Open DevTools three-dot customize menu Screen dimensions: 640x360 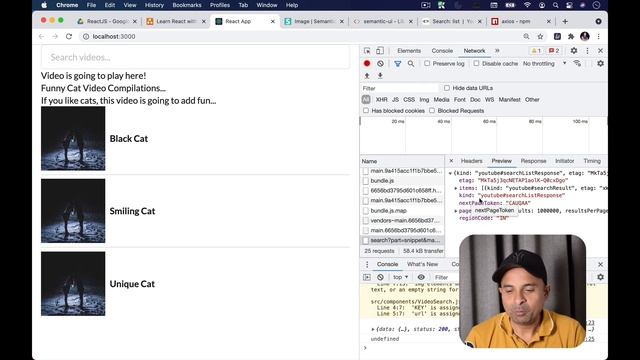point(587,51)
